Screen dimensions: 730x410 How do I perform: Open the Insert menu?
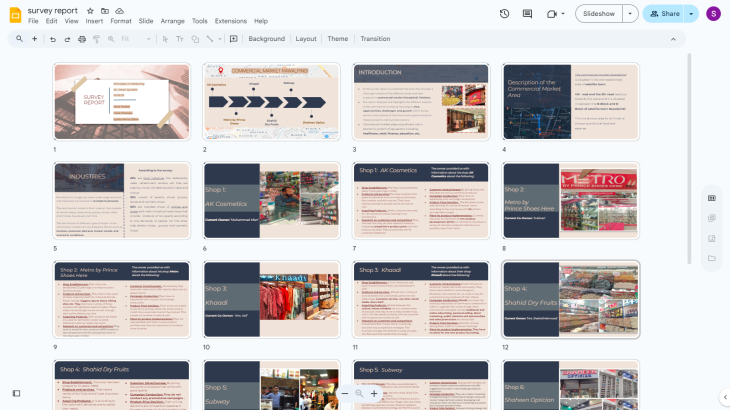pyautogui.click(x=94, y=21)
